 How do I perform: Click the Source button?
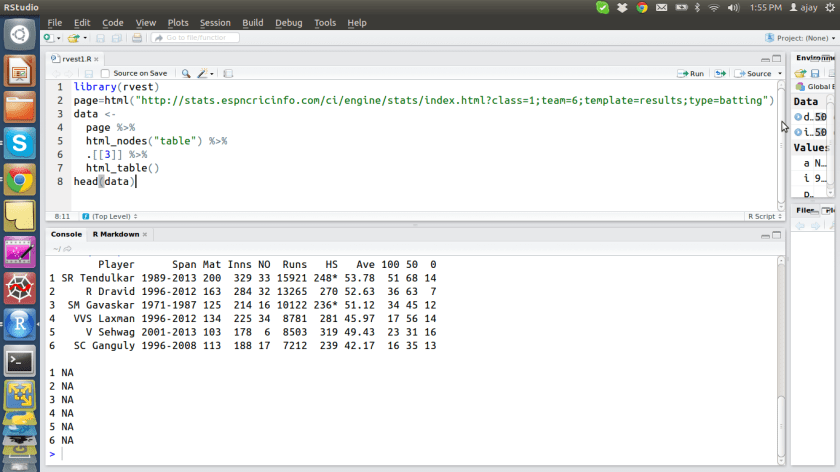pyautogui.click(x=753, y=73)
